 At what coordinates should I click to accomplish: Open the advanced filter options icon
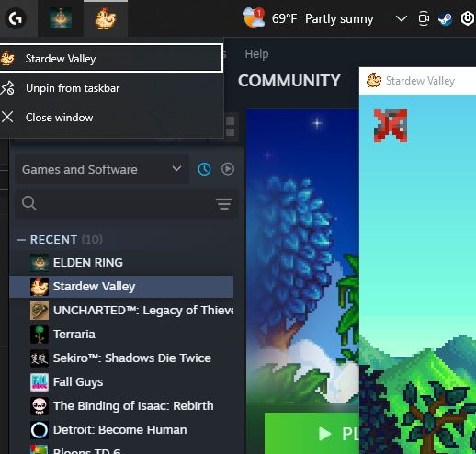point(224,204)
